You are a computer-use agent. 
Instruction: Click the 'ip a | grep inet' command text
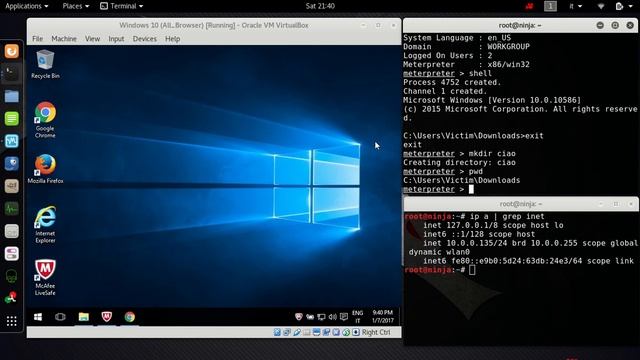pyautogui.click(x=507, y=216)
